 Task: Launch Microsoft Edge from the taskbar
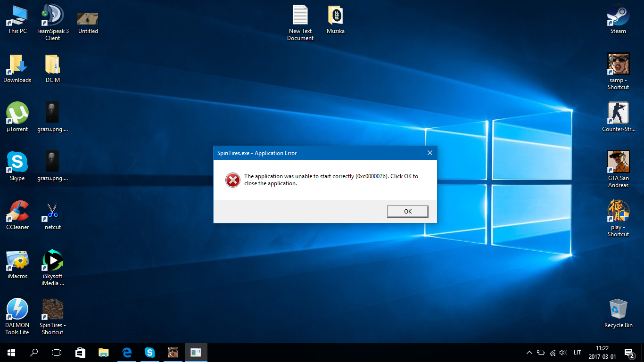126,352
